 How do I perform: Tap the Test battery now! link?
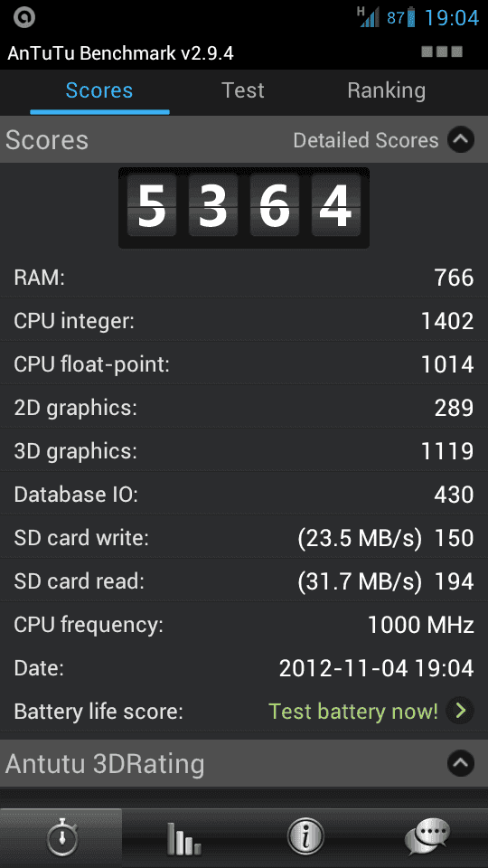353,711
